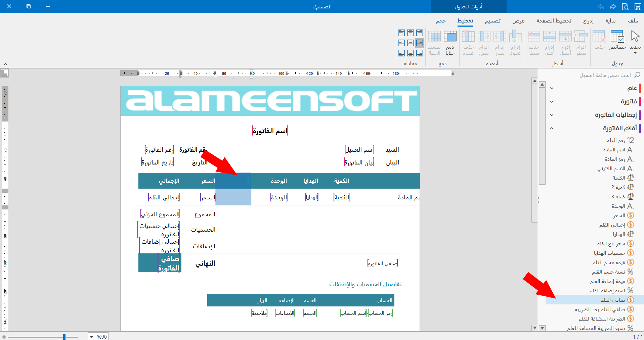Viewport: 644px width, 340px height.
Task: Toggle middle-center cell alignment
Action: [411, 43]
